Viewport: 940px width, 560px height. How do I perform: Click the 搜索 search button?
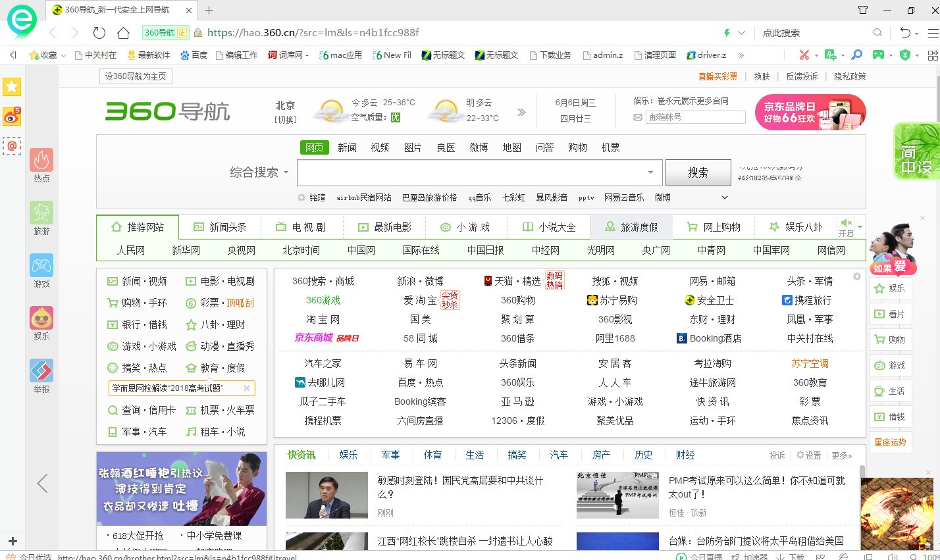[x=698, y=172]
